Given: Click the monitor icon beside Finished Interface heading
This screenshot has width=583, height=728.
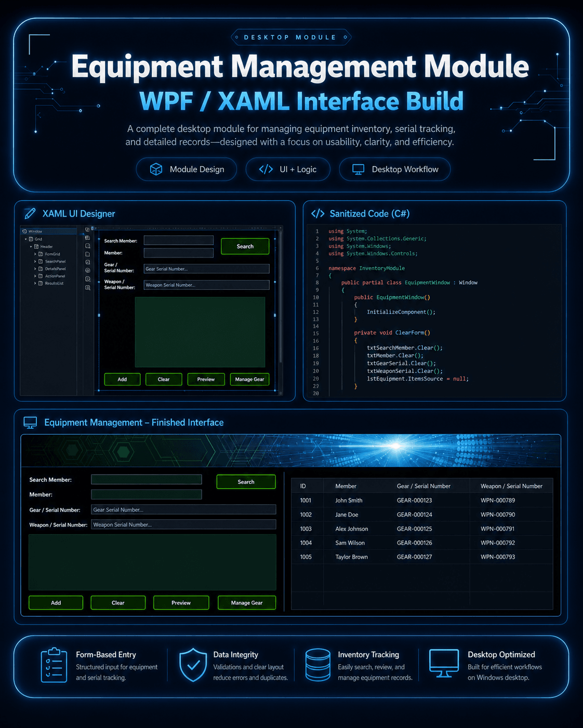Looking at the screenshot, I should coord(30,423).
